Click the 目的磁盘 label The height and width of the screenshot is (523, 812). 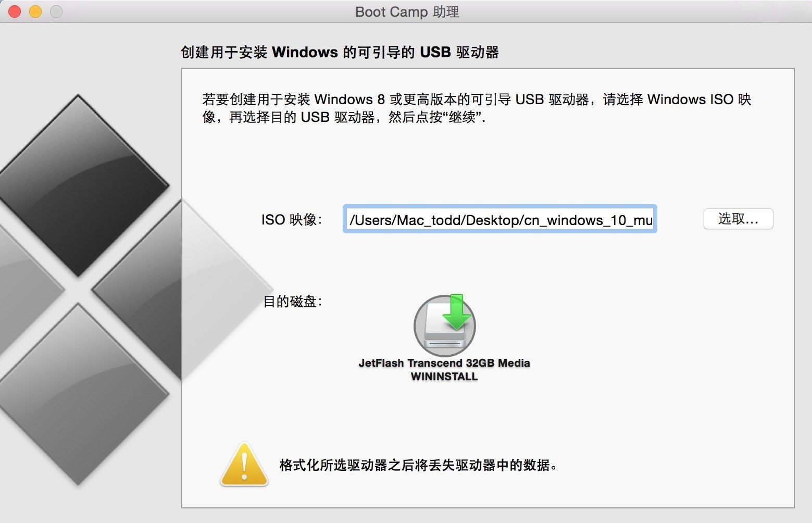293,301
